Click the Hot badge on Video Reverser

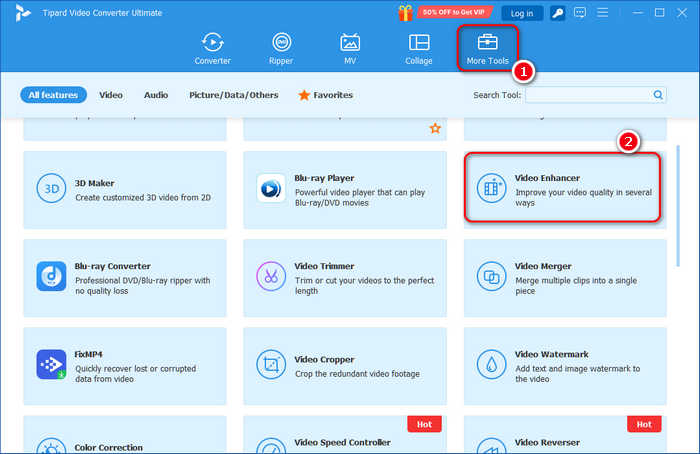644,424
